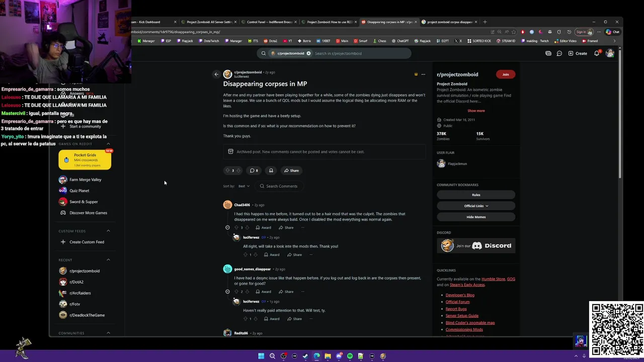Give an Award to Chad3406's comment
Image resolution: width=644 pixels, height=362 pixels.
(x=263, y=228)
